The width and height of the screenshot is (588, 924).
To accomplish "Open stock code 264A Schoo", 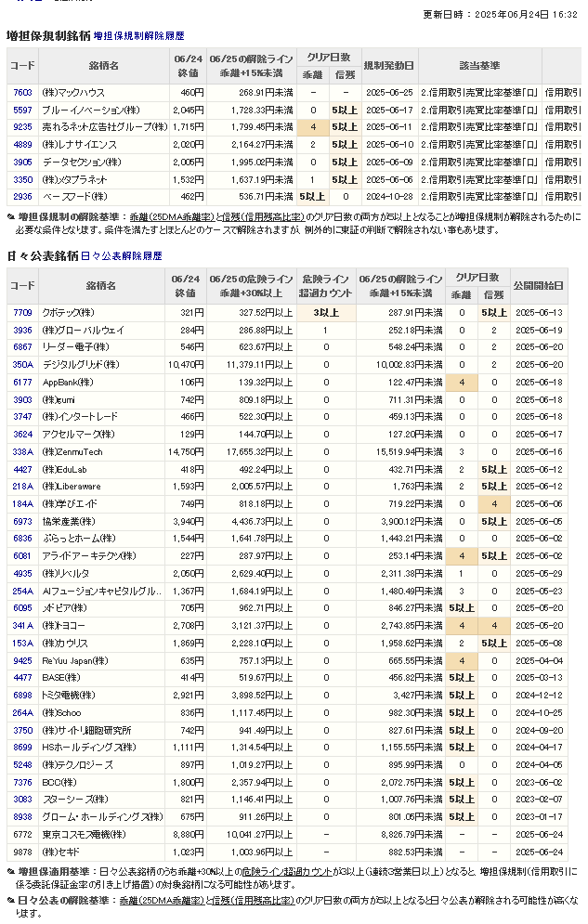I will tap(22, 712).
